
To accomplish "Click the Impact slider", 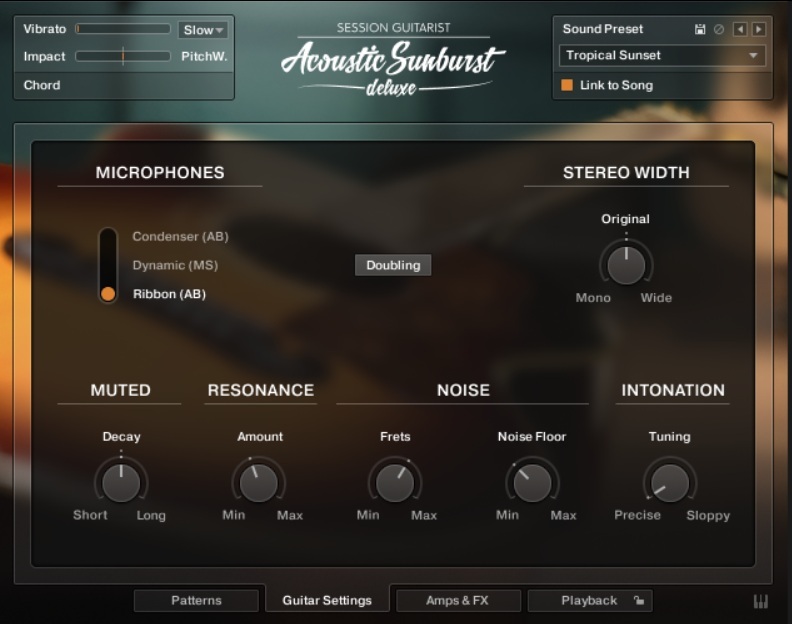I will coord(123,56).
